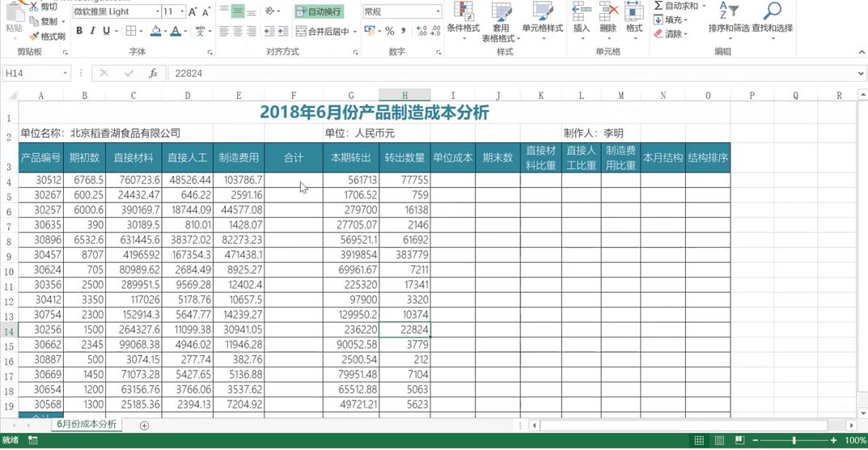
Task: Click the zoom slider handle
Action: tap(794, 440)
